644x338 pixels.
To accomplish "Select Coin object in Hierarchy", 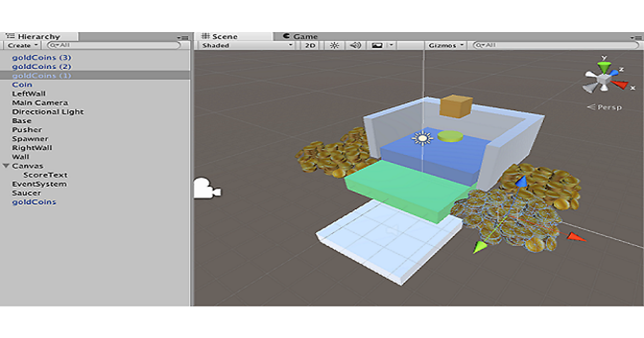I will click(x=22, y=85).
